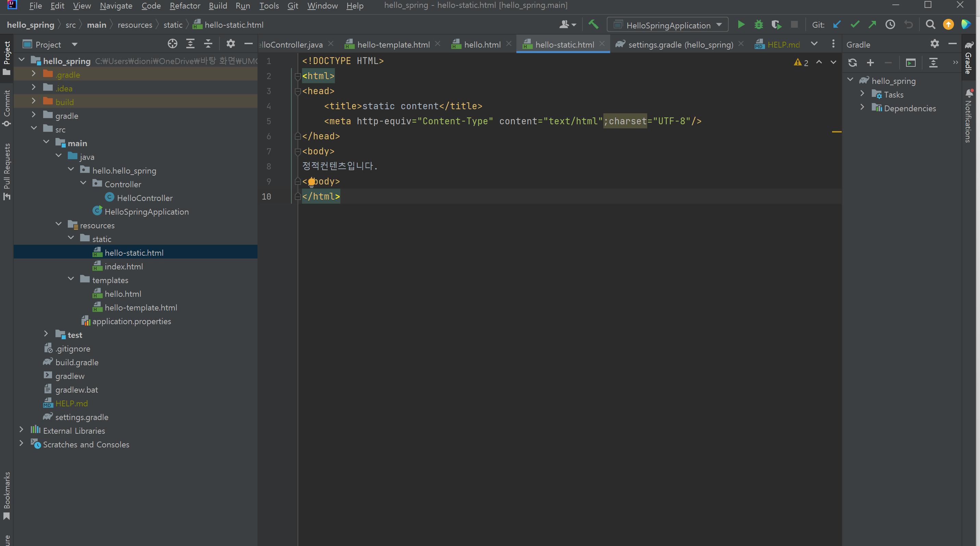The height and width of the screenshot is (546, 980).
Task: Expand the test folder
Action: click(46, 334)
